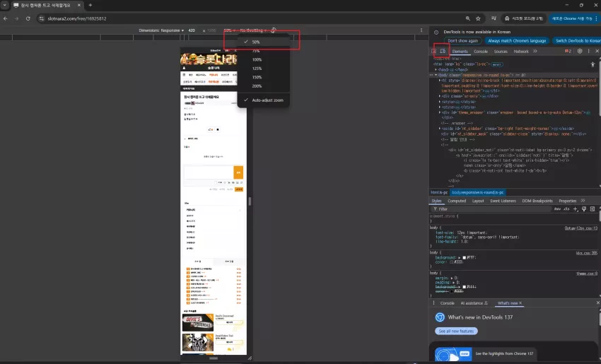Toggle the device toolbar icon in DevTools
Viewport: 601px width, 364px height.
coord(443,51)
